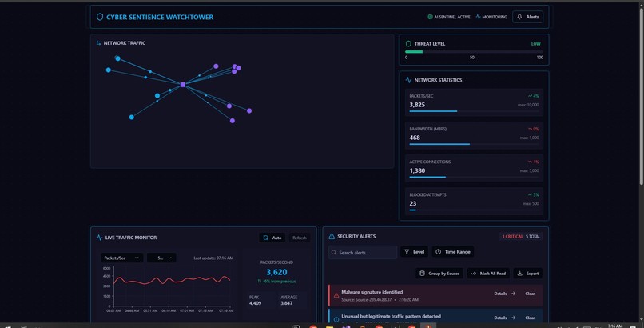
Task: Click the taskbar clock showing 7:16 AM
Action: click(615, 326)
